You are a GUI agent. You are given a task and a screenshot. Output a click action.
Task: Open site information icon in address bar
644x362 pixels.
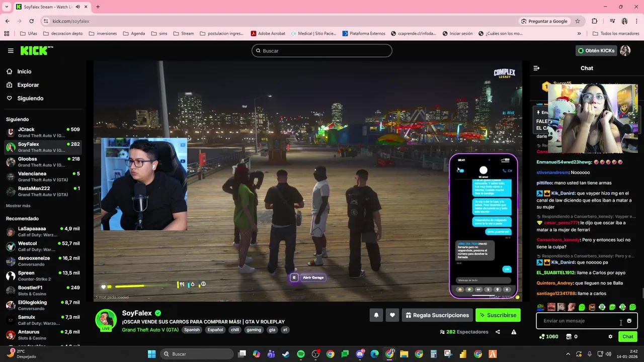46,21
